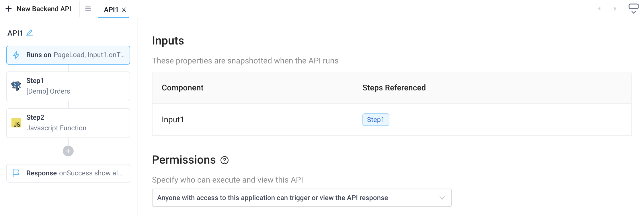Click the API1 title in sidebar
This screenshot has width=644, height=217.
[15, 33]
